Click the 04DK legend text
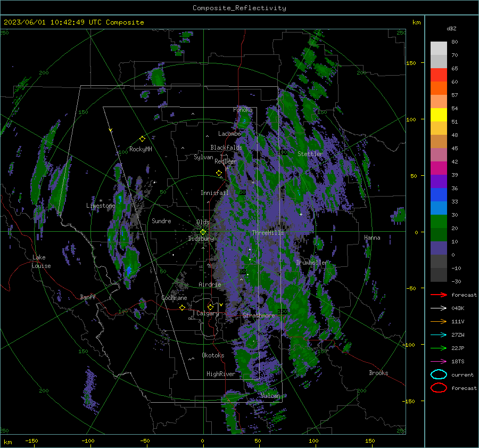Viewport: 479px width, 448px height. (458, 308)
